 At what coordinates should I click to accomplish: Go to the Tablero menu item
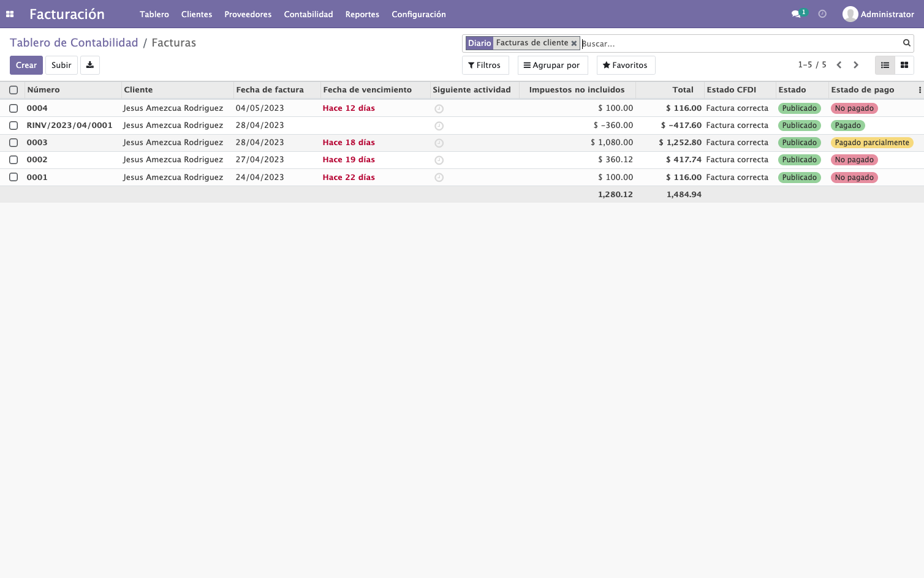point(154,14)
